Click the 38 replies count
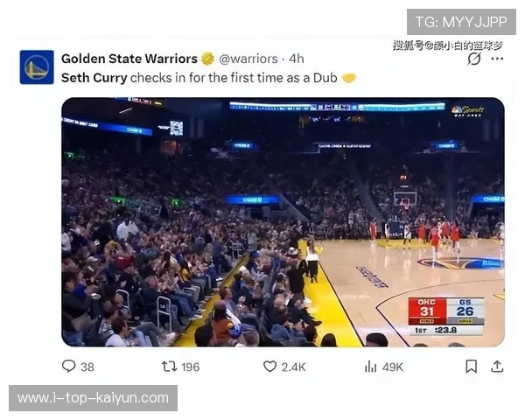This screenshot has width=525, height=420. coord(87,367)
